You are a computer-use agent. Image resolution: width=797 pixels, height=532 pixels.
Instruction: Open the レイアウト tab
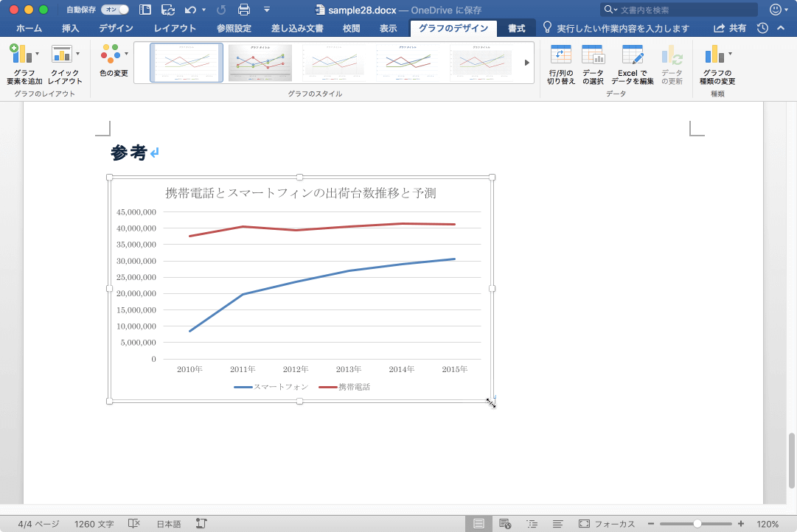tap(175, 29)
